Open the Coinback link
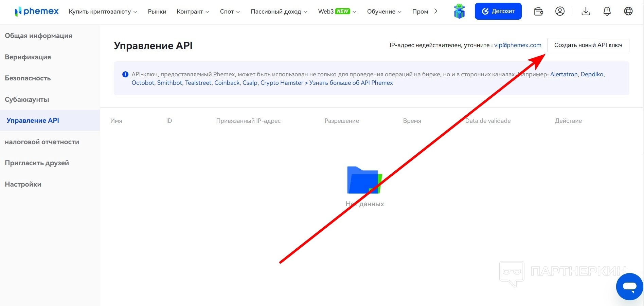Image resolution: width=644 pixels, height=306 pixels. [227, 83]
